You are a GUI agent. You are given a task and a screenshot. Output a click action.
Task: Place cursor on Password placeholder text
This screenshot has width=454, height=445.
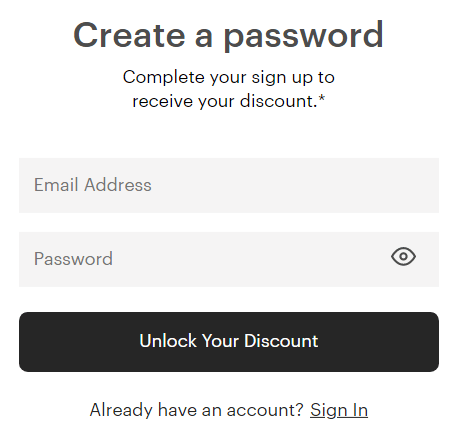[x=73, y=259]
